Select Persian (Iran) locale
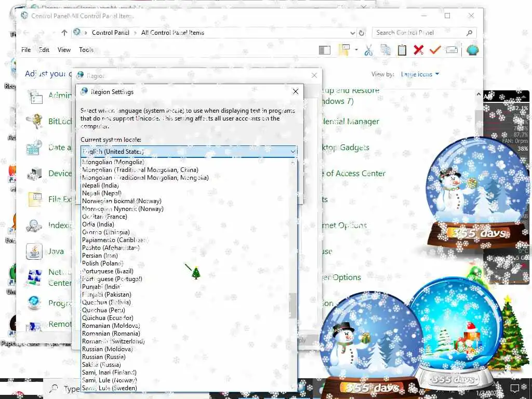This screenshot has width=532, height=399. (x=185, y=256)
